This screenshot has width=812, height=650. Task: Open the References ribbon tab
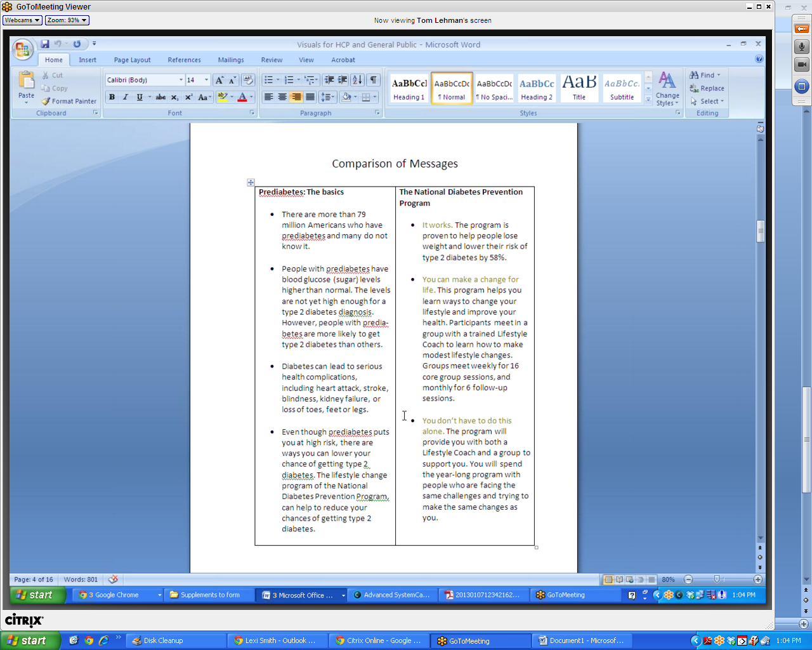pyautogui.click(x=184, y=60)
